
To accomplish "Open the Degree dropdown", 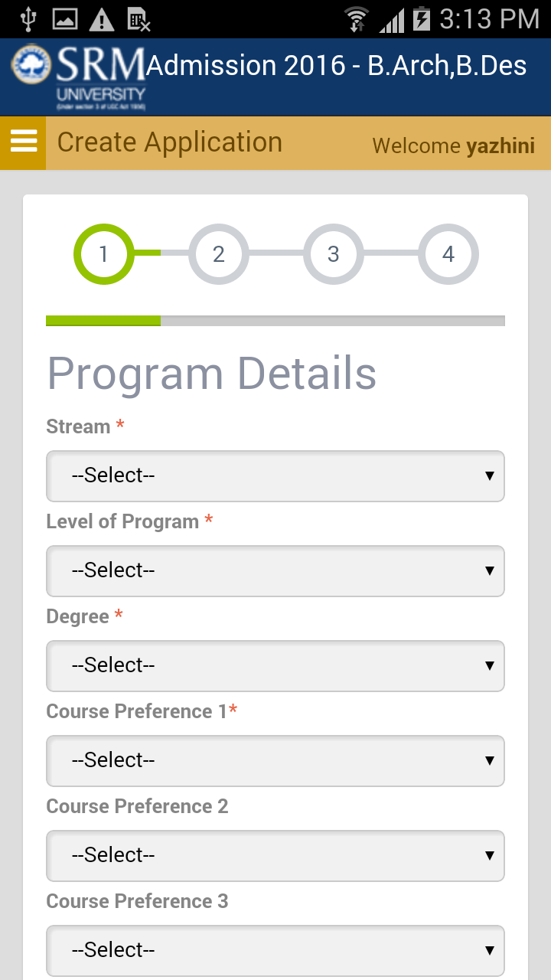I will [x=275, y=665].
